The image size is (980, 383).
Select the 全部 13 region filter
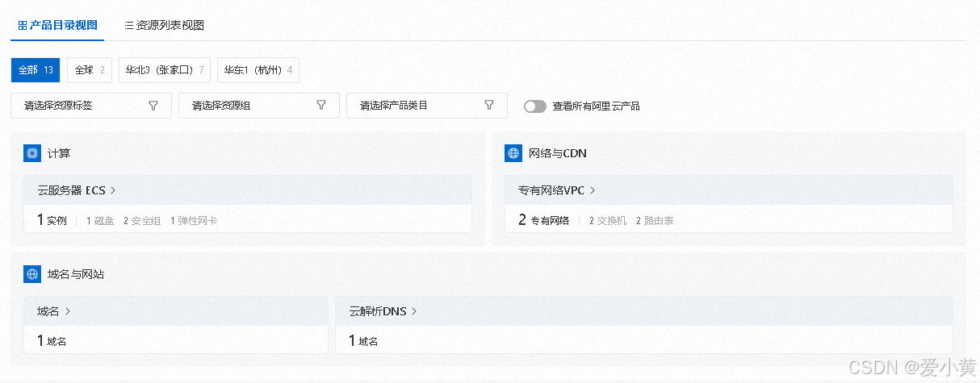point(36,70)
